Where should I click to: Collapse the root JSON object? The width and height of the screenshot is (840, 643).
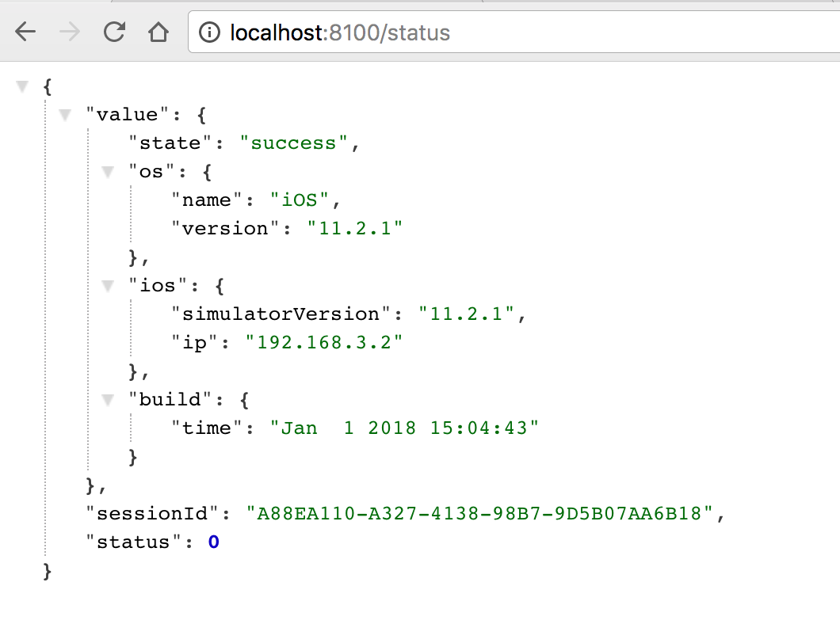[22, 86]
